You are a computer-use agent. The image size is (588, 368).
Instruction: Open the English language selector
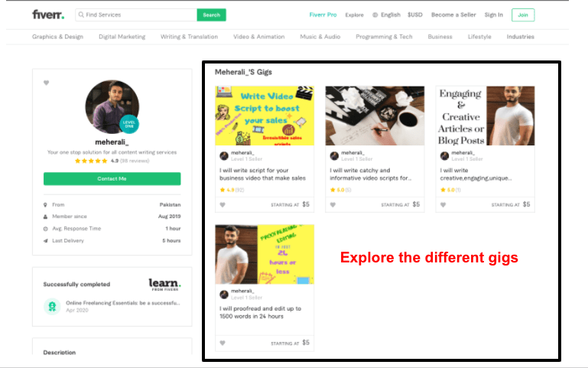tap(391, 15)
